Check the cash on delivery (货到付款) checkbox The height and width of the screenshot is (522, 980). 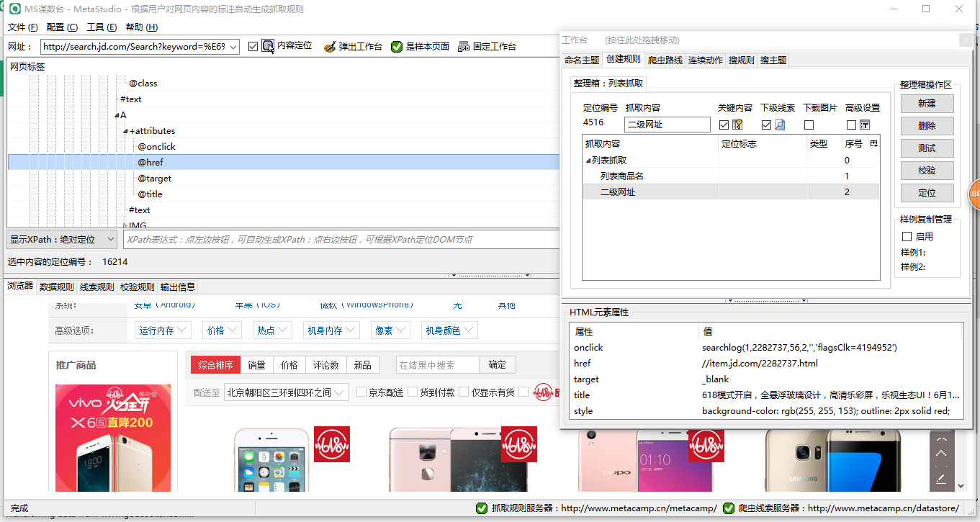413,392
